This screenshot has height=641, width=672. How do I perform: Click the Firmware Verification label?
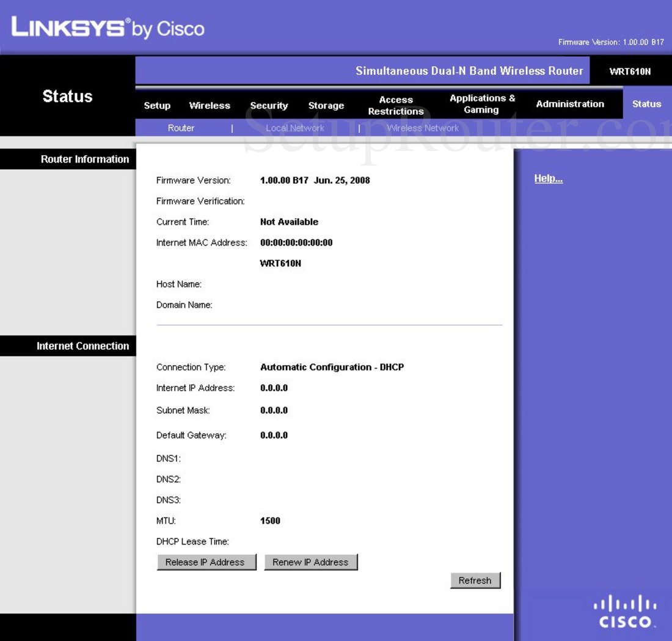coord(200,201)
